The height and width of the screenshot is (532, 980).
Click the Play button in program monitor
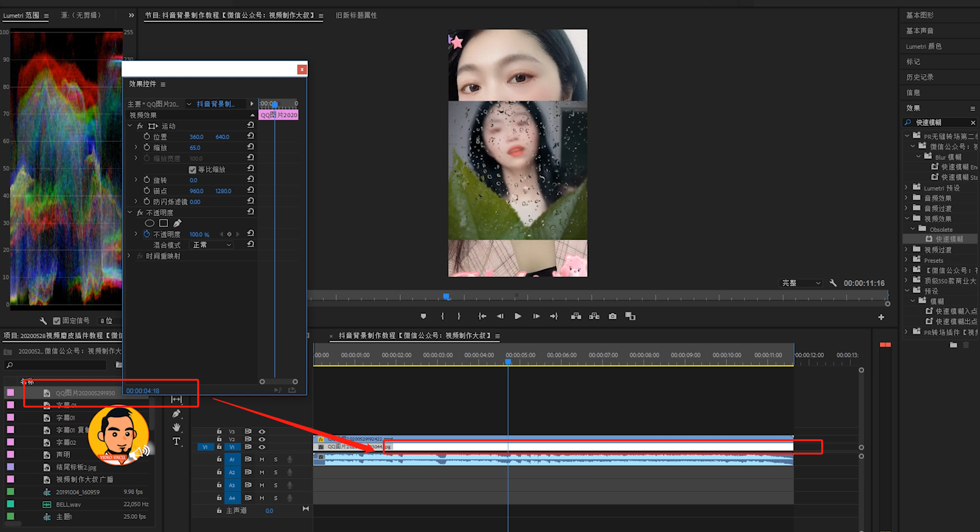518,316
